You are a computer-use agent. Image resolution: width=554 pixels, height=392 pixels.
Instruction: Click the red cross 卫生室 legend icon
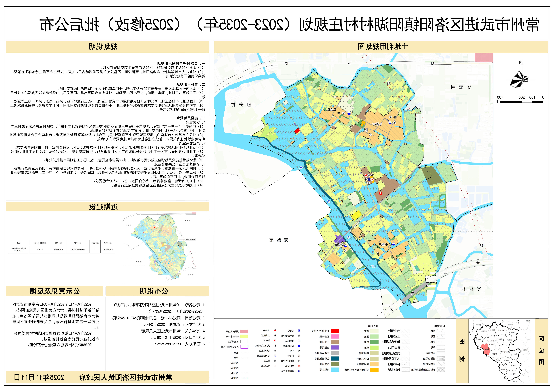[x=275, y=330]
